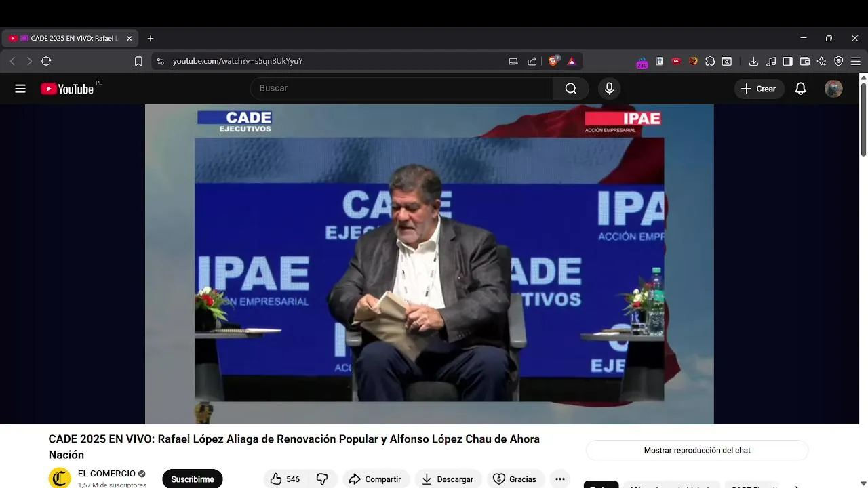Viewport: 868px width, 488px height.
Task: Dislike the video with thumbs down
Action: click(x=322, y=479)
